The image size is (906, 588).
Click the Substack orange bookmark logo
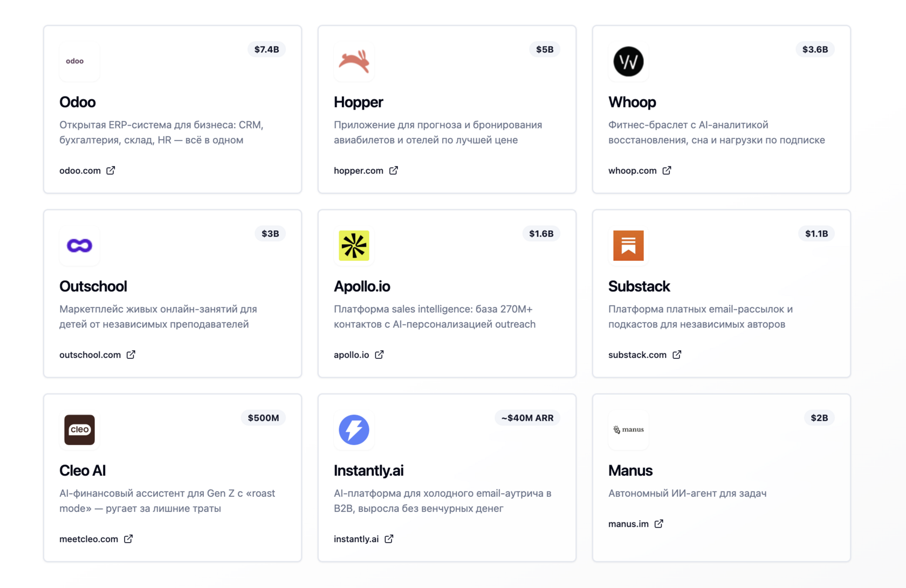click(628, 246)
